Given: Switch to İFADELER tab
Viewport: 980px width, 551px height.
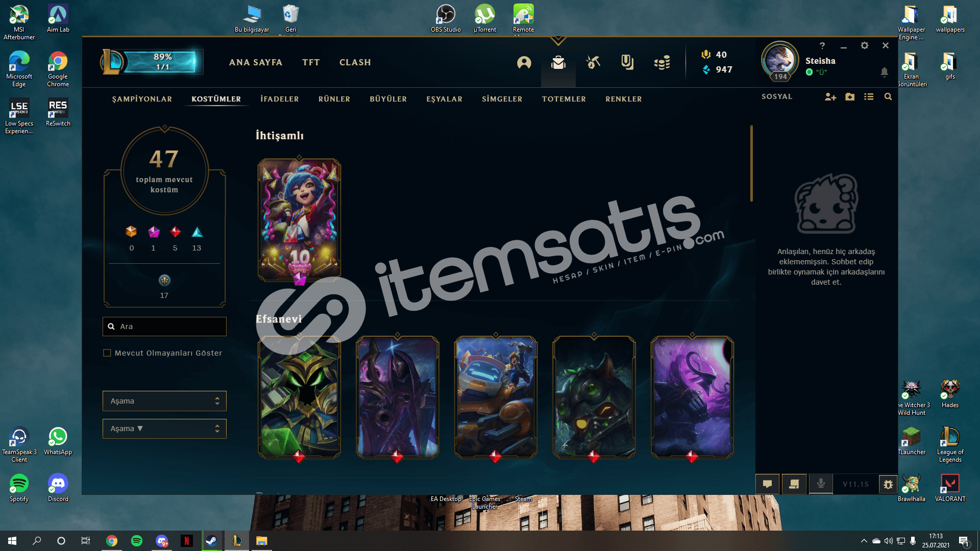Looking at the screenshot, I should click(280, 99).
